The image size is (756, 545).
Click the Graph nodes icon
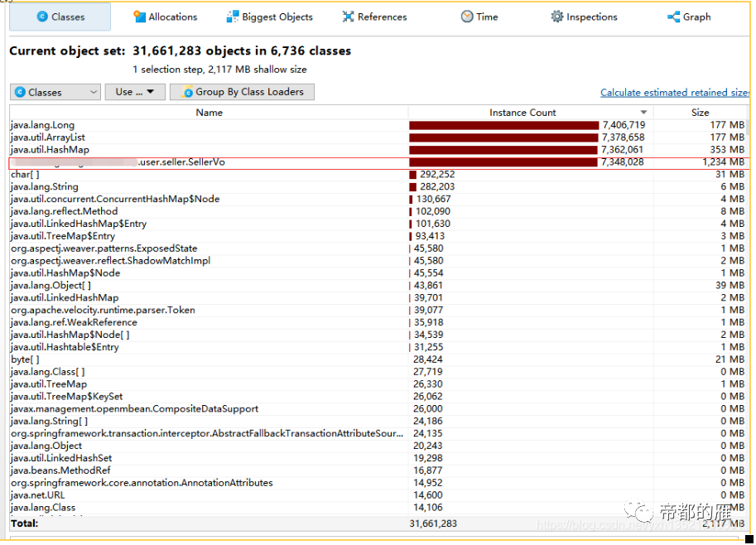tap(673, 17)
